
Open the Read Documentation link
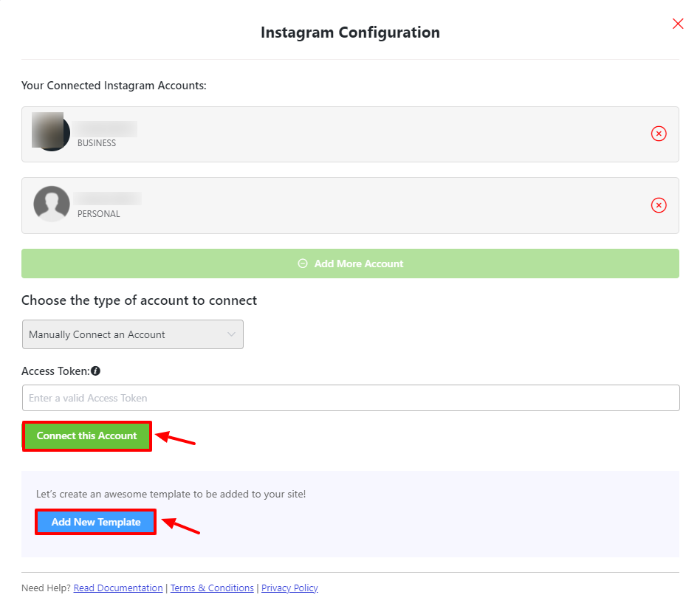point(118,588)
